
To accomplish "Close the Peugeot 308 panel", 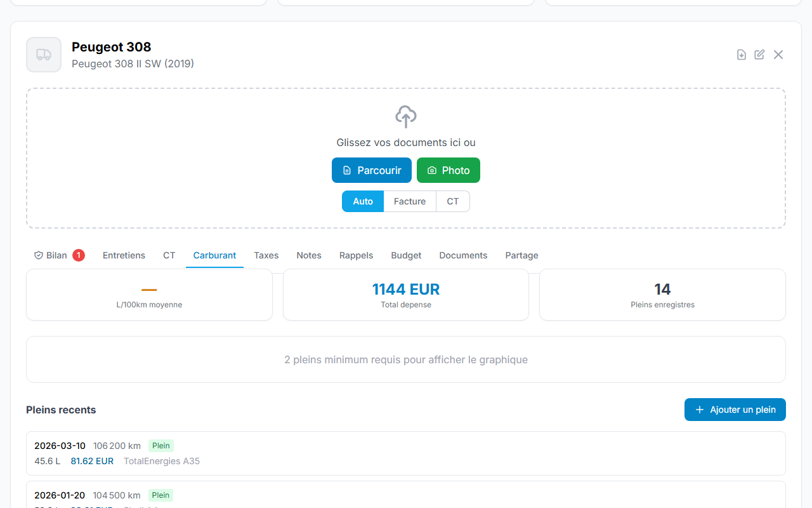I will pos(778,55).
